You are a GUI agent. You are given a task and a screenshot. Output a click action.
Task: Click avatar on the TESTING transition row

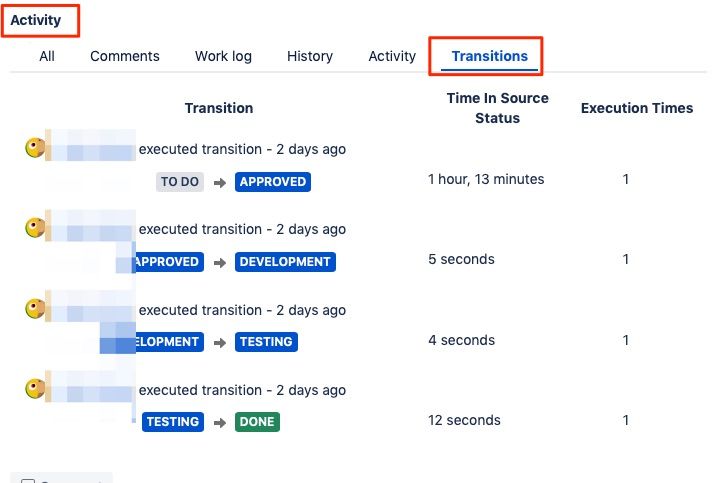pos(35,309)
